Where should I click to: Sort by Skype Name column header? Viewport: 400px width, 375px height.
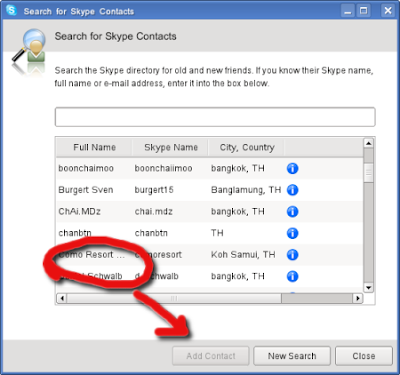tap(171, 147)
